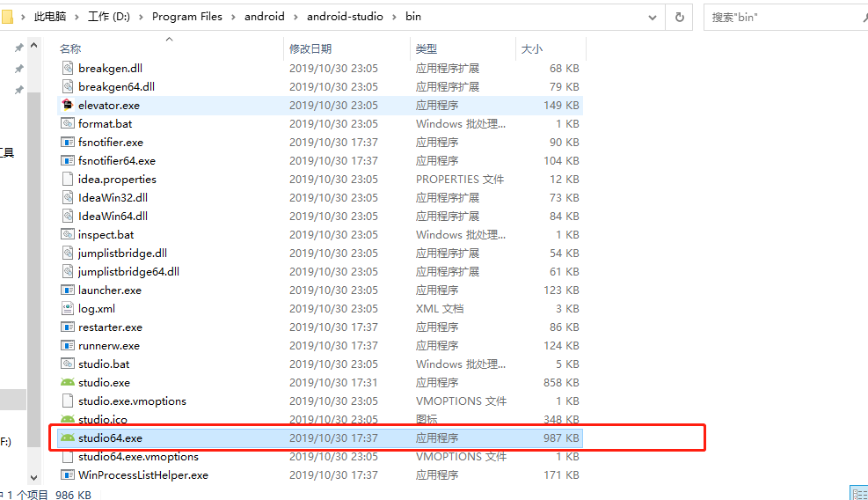Click the inspect.bat icon

[x=68, y=234]
